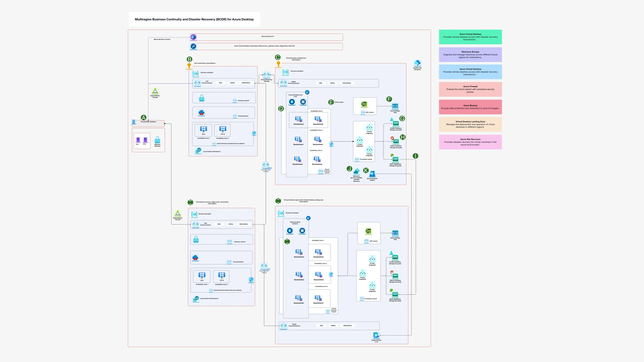Click the DNS badge on the Hub Virtual network
644x362 pixels.
pos(220,83)
